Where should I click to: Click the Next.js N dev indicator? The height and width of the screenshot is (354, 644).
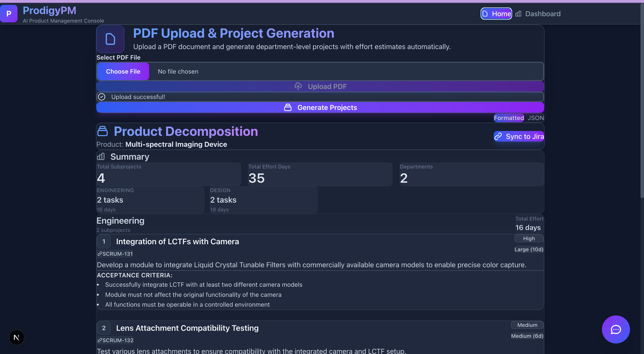point(16,338)
